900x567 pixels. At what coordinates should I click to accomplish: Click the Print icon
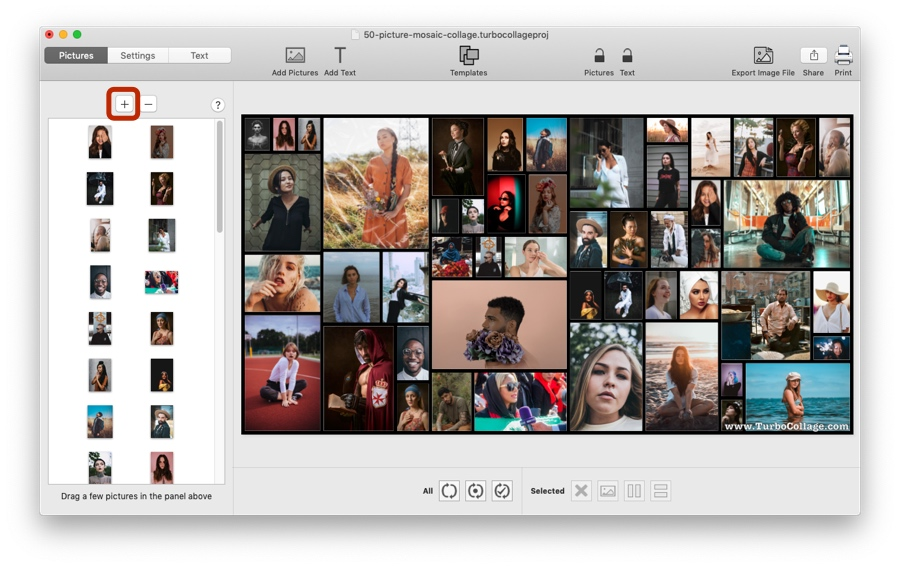click(843, 56)
